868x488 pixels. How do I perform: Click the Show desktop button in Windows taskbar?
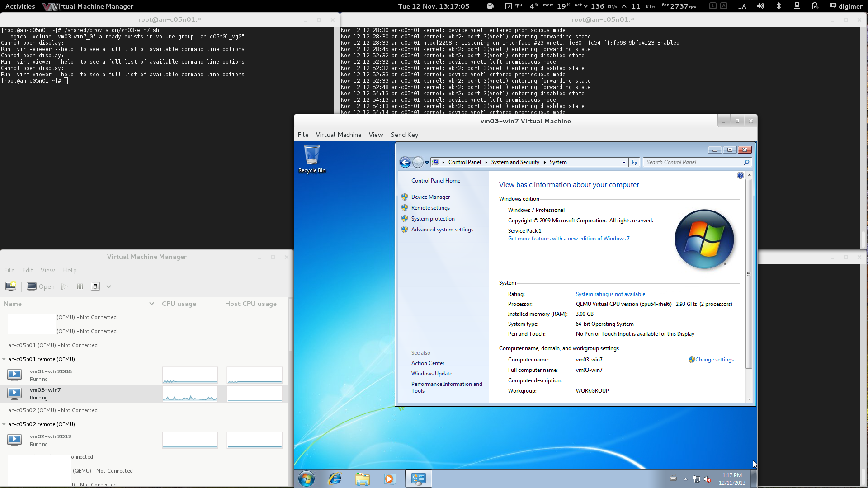click(754, 479)
